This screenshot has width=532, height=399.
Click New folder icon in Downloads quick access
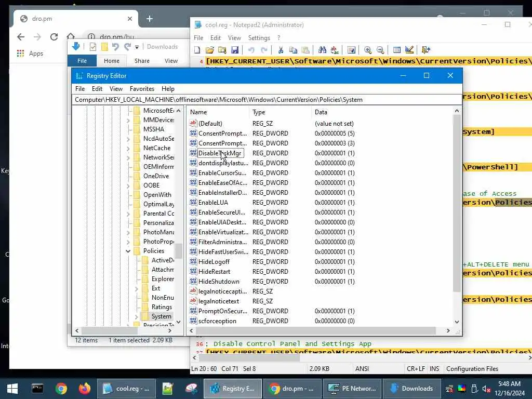click(104, 47)
